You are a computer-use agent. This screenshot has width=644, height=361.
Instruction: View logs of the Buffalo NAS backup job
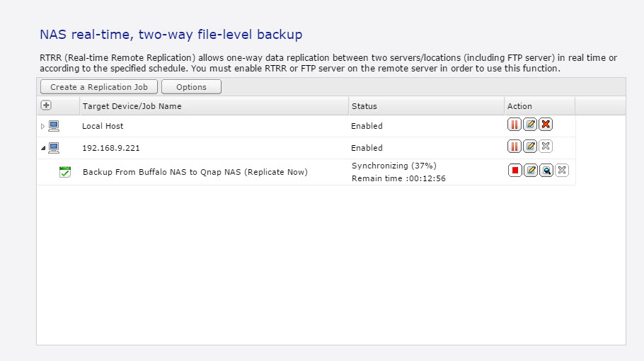click(546, 171)
